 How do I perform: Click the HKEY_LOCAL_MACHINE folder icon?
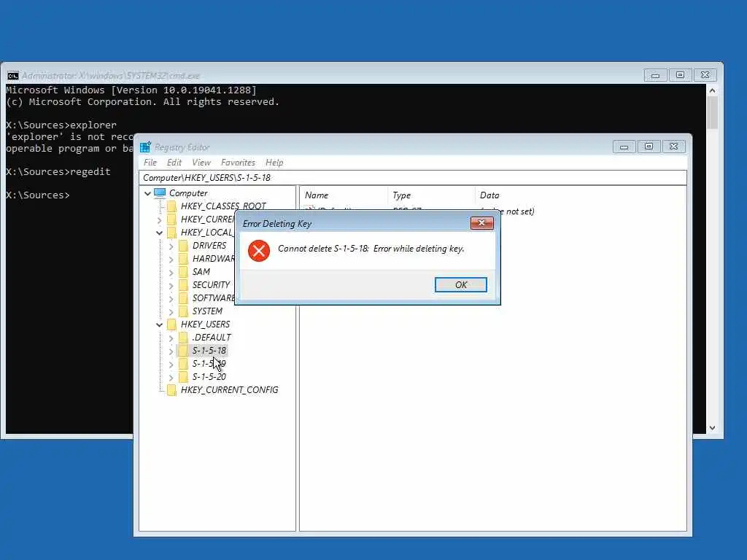click(172, 233)
